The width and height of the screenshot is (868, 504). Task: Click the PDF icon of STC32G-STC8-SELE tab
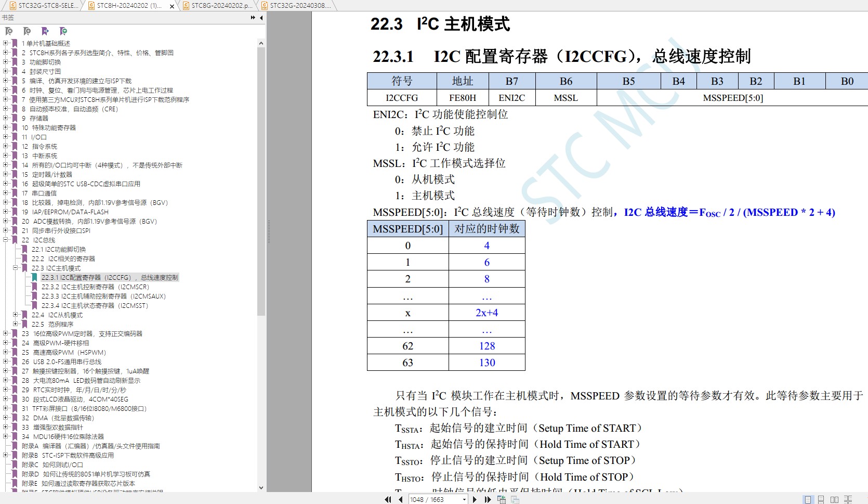pyautogui.click(x=14, y=6)
